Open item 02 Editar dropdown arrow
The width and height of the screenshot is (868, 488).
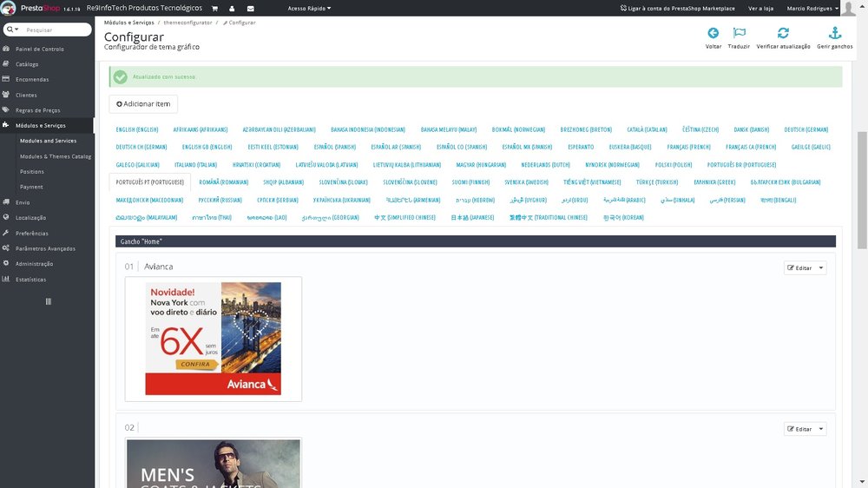821,429
